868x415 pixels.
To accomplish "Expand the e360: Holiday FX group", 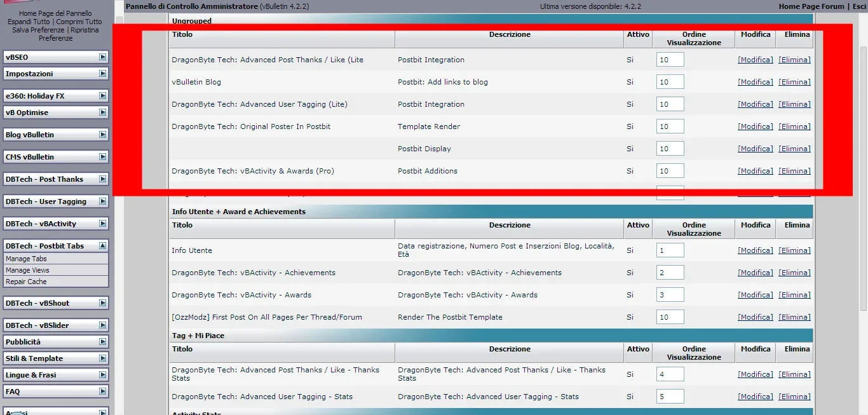I will (x=102, y=96).
